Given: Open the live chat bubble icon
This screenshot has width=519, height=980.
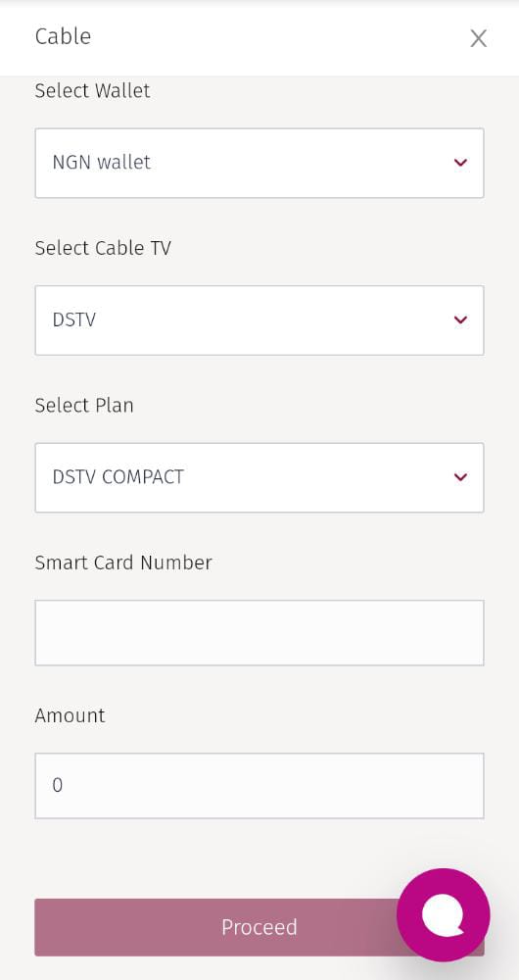Looking at the screenshot, I should pyautogui.click(x=444, y=915).
